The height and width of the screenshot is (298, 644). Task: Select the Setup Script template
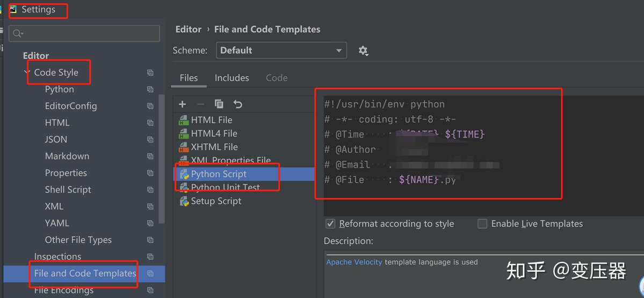point(216,201)
